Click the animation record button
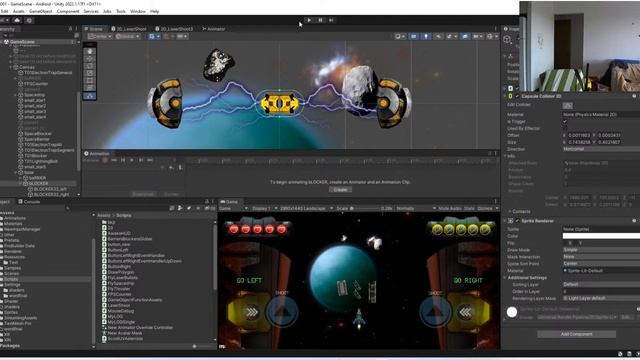Screen dimensions: 640x360 [x=105, y=160]
